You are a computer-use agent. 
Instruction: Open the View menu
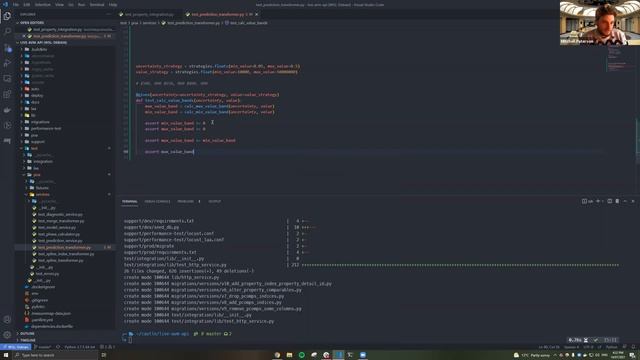[x=59, y=4]
